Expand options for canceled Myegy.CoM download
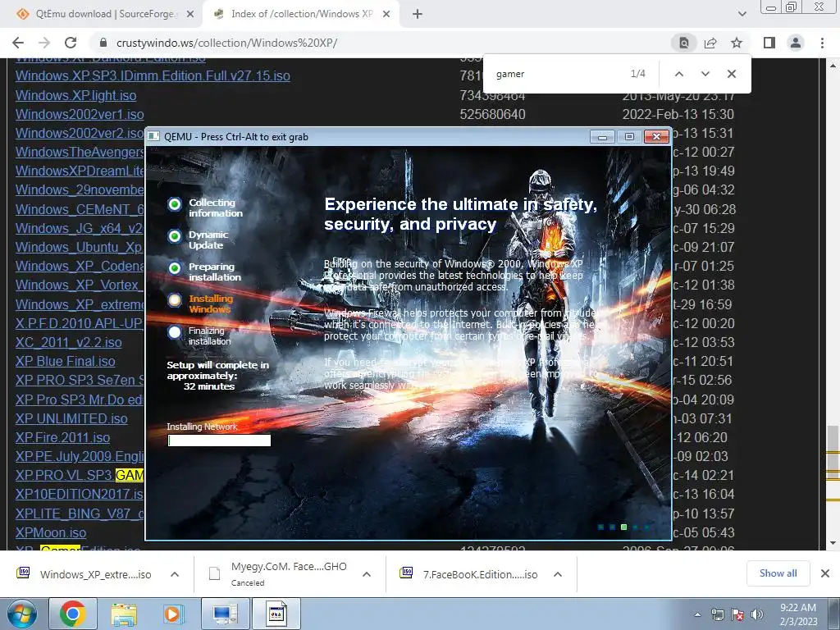Screen dimensions: 840x630 (x=367, y=574)
